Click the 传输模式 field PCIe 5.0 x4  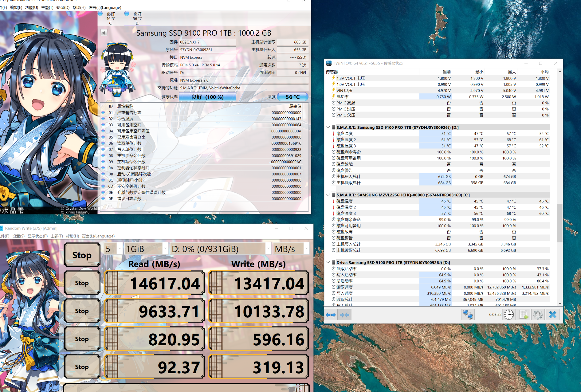207,65
